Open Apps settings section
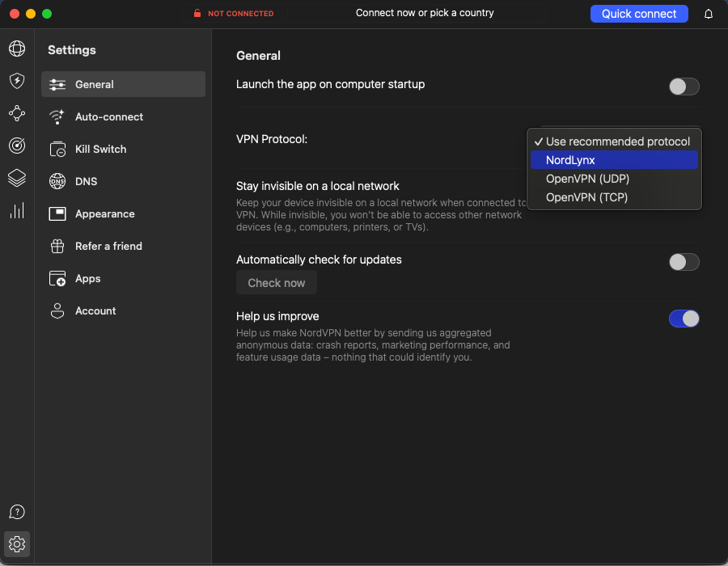Viewport: 728px width, 566px height. point(124,279)
